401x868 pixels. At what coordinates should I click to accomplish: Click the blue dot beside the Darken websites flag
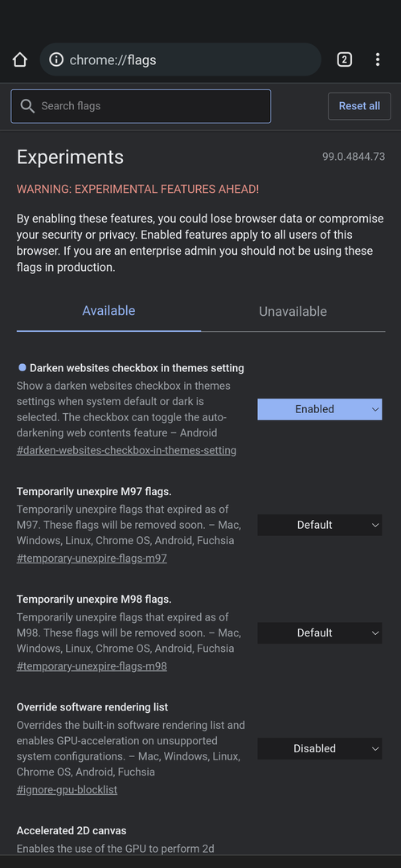pyautogui.click(x=23, y=367)
